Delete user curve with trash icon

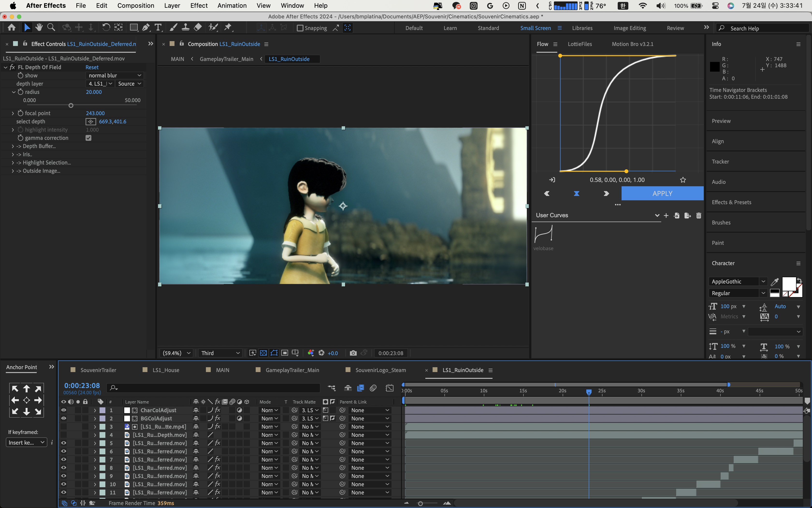pyautogui.click(x=699, y=215)
